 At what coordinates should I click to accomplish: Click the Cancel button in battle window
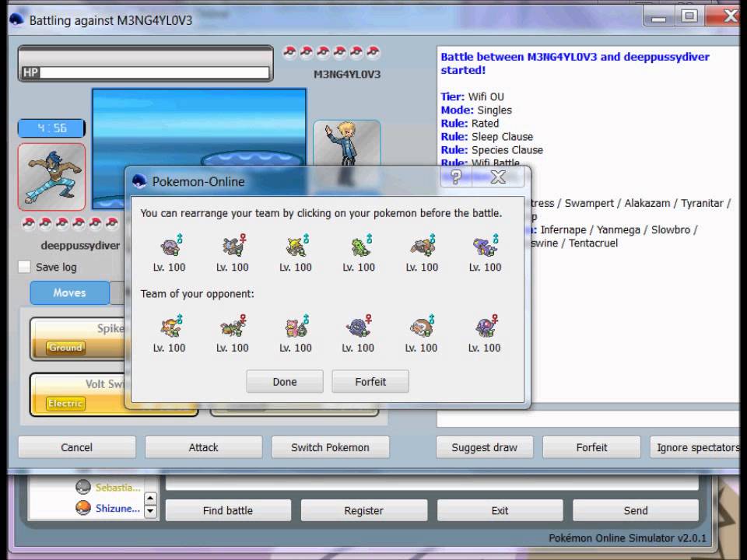point(77,447)
